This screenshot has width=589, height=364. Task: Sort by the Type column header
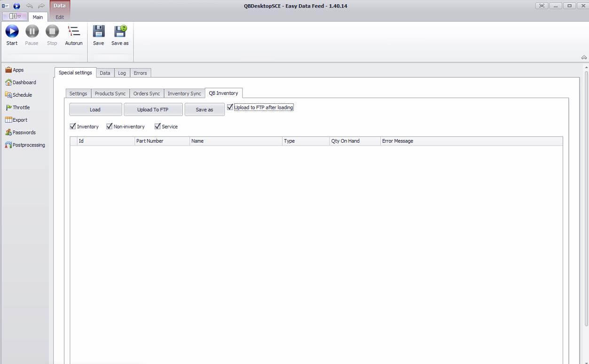click(306, 141)
